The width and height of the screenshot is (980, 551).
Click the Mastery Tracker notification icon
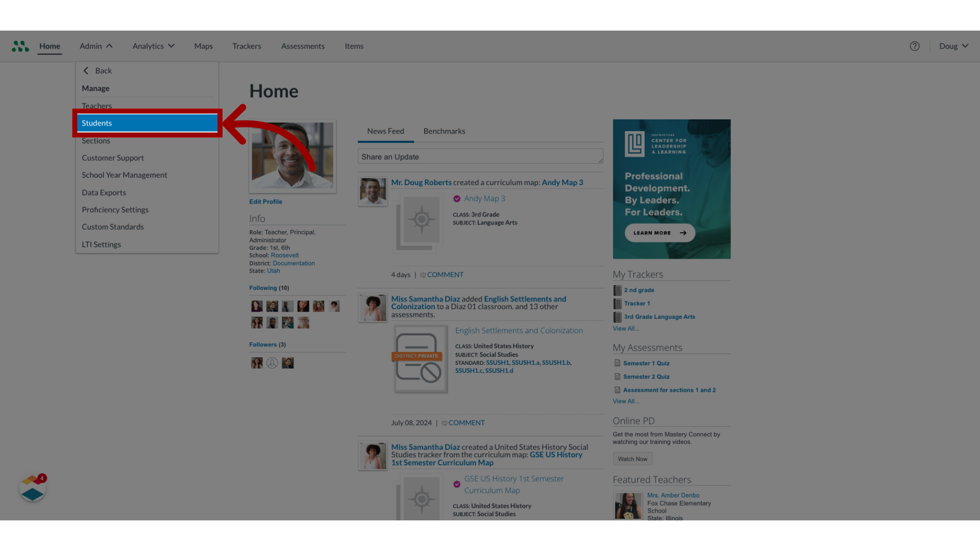coord(33,488)
